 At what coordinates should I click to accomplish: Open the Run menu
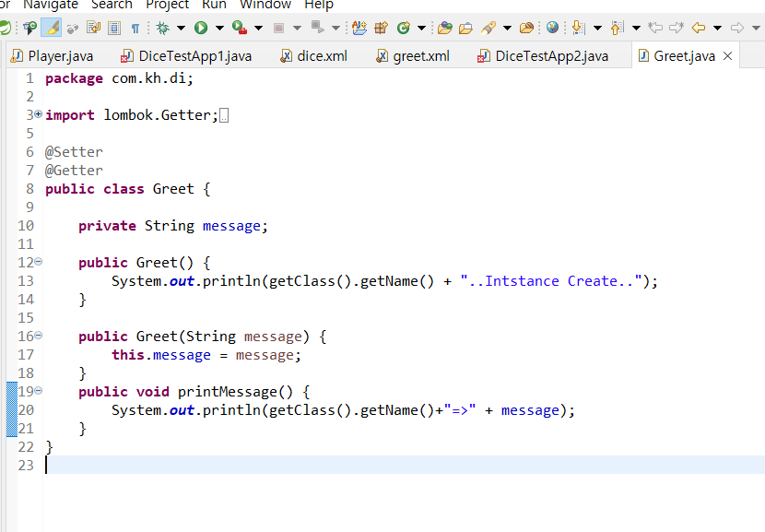pos(214,5)
